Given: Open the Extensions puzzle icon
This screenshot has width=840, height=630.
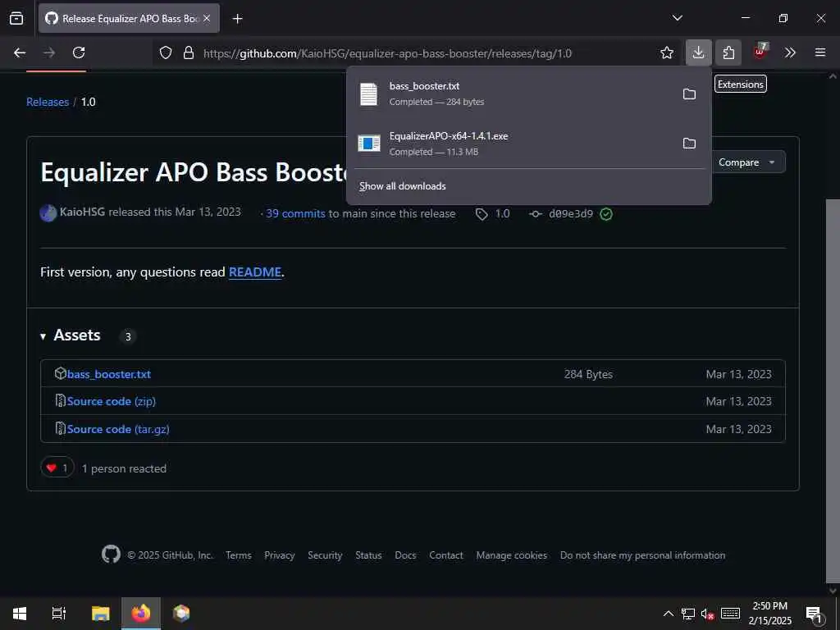Looking at the screenshot, I should click(728, 52).
